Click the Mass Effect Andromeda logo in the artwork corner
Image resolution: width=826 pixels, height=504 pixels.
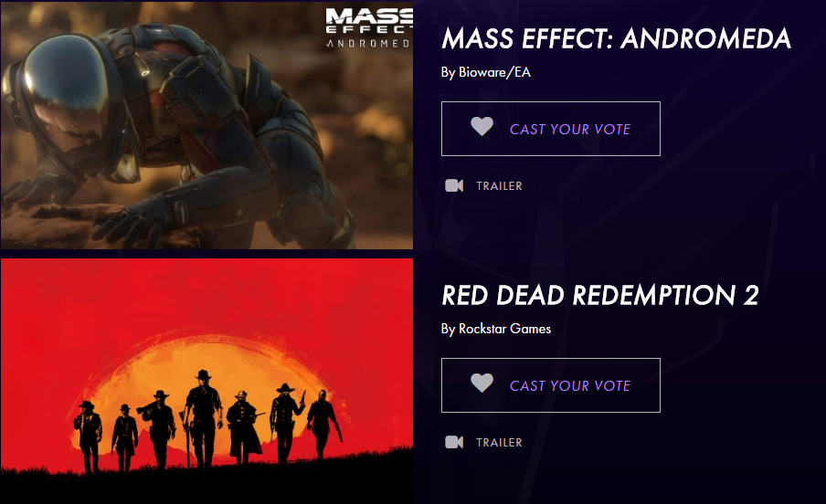[x=369, y=28]
